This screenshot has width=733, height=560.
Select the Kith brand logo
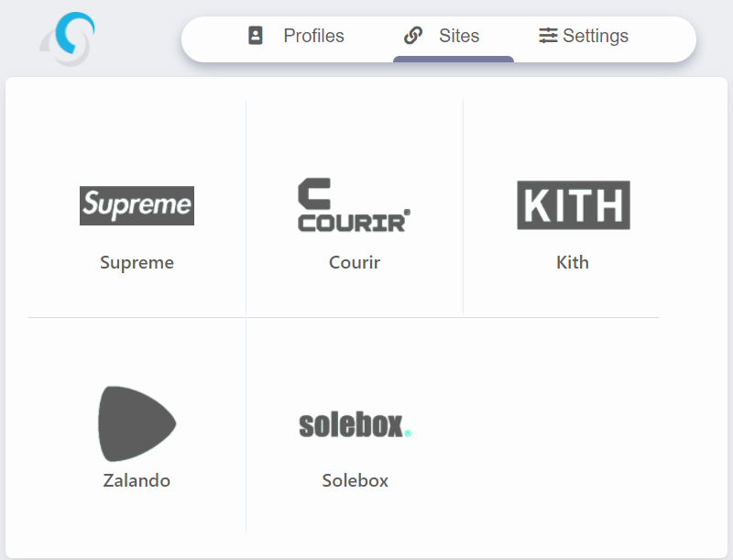[574, 204]
